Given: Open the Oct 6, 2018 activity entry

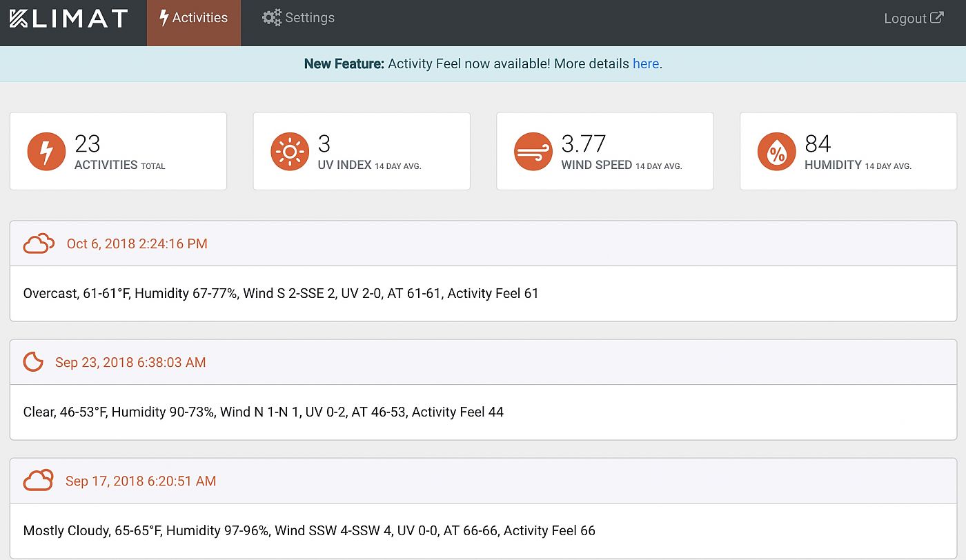Looking at the screenshot, I should click(137, 243).
